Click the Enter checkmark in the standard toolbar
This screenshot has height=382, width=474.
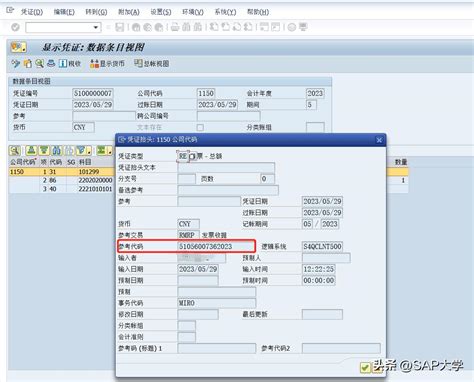coord(15,27)
